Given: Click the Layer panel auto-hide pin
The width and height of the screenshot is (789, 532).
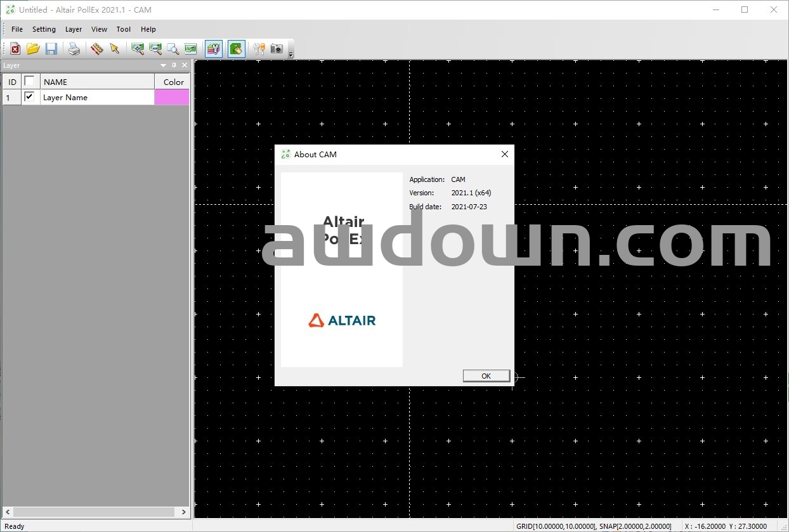Looking at the screenshot, I should pyautogui.click(x=174, y=65).
